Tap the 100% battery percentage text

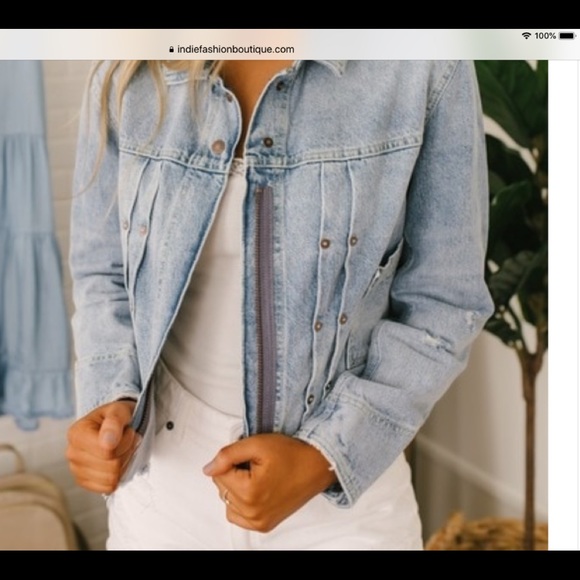pyautogui.click(x=545, y=36)
